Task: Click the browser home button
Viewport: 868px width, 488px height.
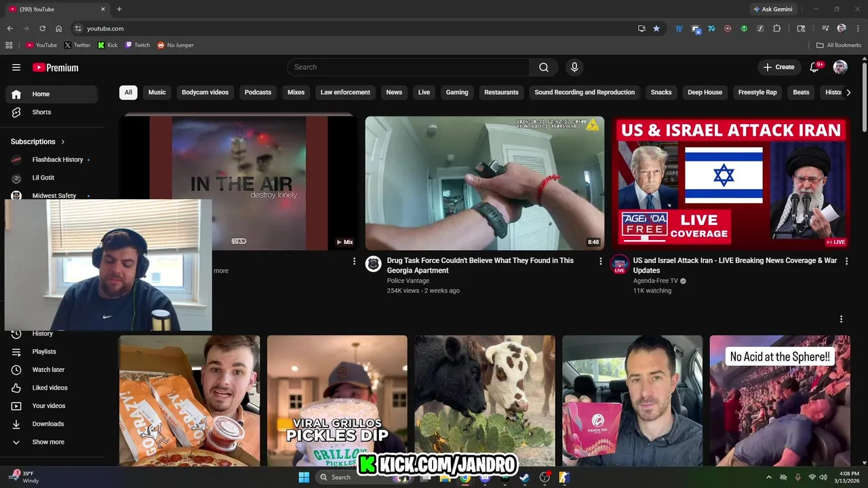Action: pyautogui.click(x=59, y=28)
